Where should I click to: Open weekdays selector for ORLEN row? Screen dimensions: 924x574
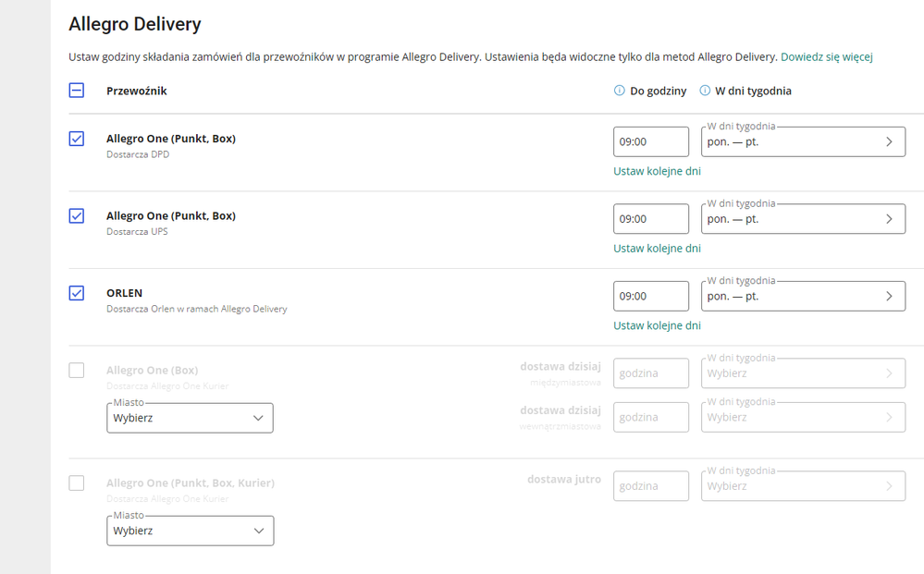[803, 296]
